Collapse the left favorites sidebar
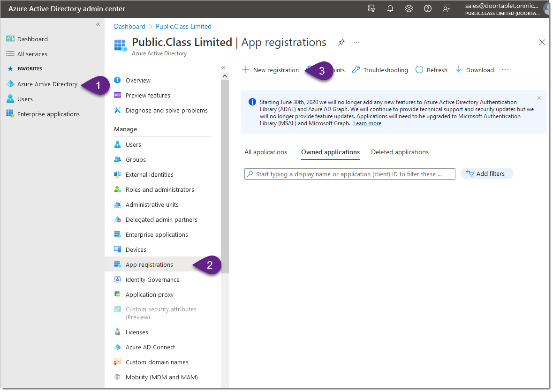The width and height of the screenshot is (553, 392). pyautogui.click(x=98, y=24)
